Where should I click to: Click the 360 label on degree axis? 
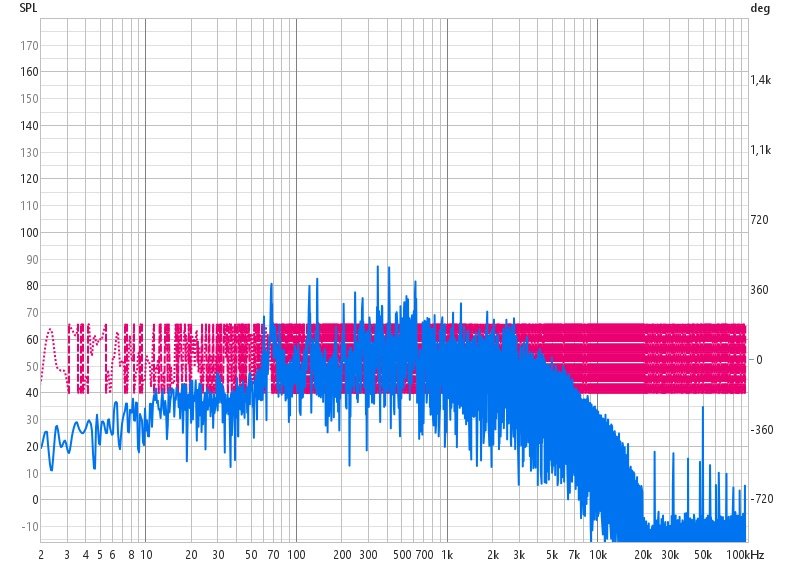pos(759,290)
